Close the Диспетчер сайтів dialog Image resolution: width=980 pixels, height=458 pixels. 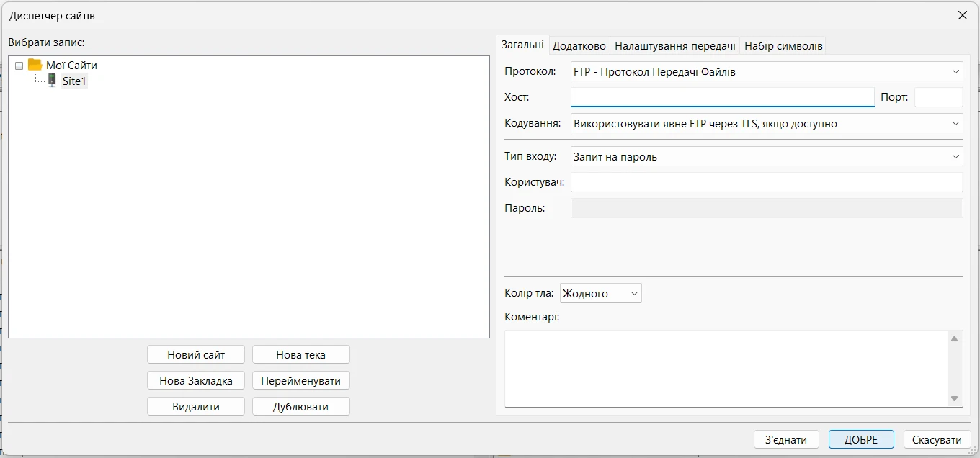tap(962, 15)
